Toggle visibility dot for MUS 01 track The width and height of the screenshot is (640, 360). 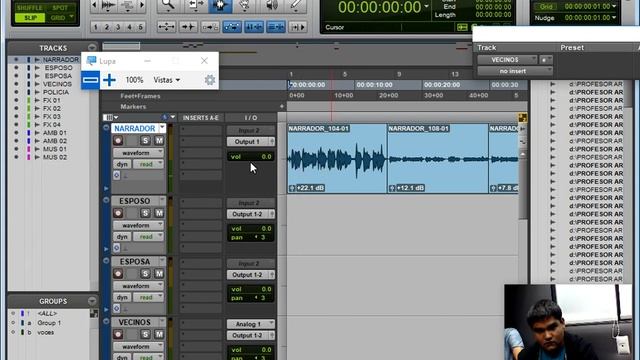(x=16, y=149)
